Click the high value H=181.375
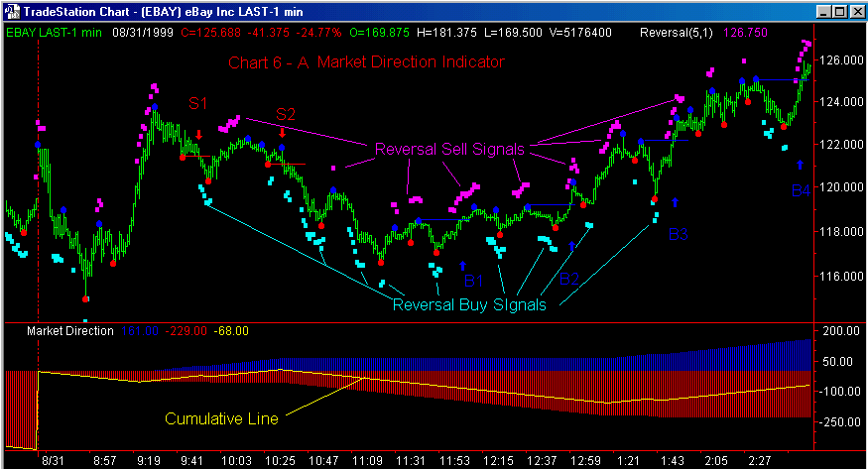Image resolution: width=868 pixels, height=469 pixels. pyautogui.click(x=446, y=33)
